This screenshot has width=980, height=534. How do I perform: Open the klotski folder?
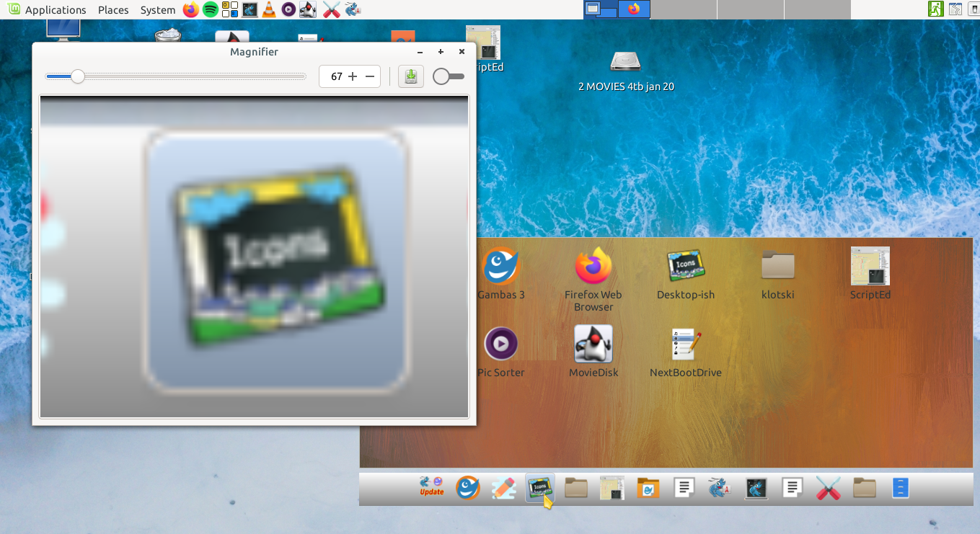[x=777, y=267]
